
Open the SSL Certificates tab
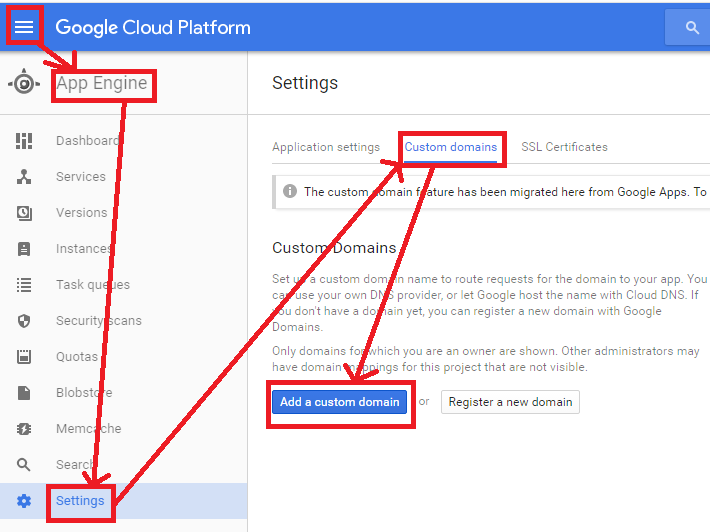point(564,147)
